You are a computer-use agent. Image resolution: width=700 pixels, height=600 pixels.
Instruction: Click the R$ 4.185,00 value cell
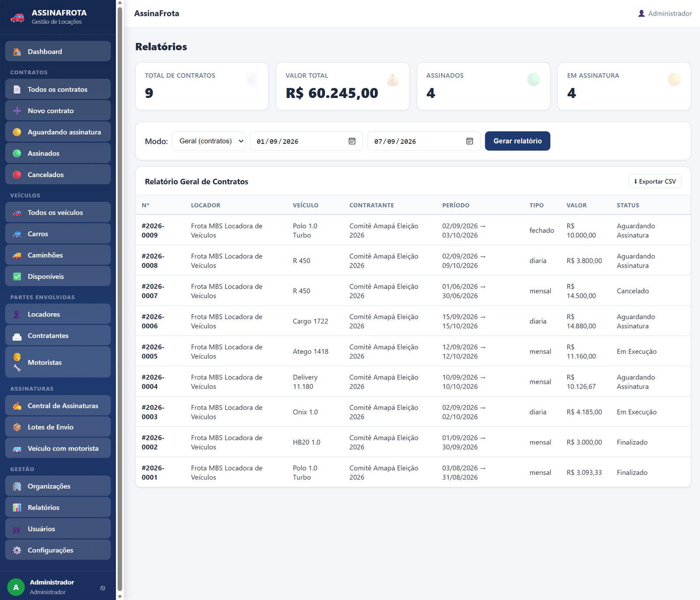(x=584, y=412)
